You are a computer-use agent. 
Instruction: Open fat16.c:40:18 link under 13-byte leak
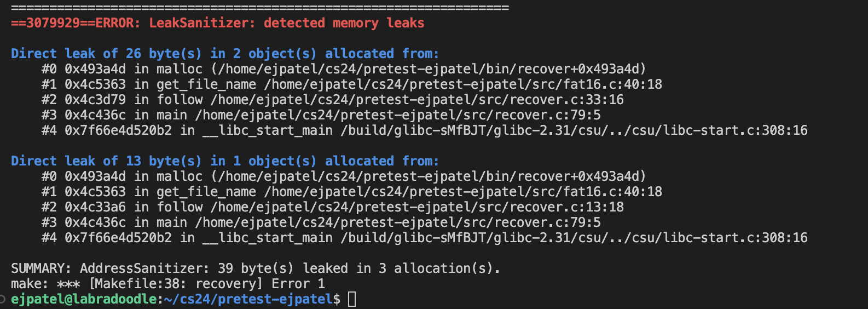(x=463, y=192)
